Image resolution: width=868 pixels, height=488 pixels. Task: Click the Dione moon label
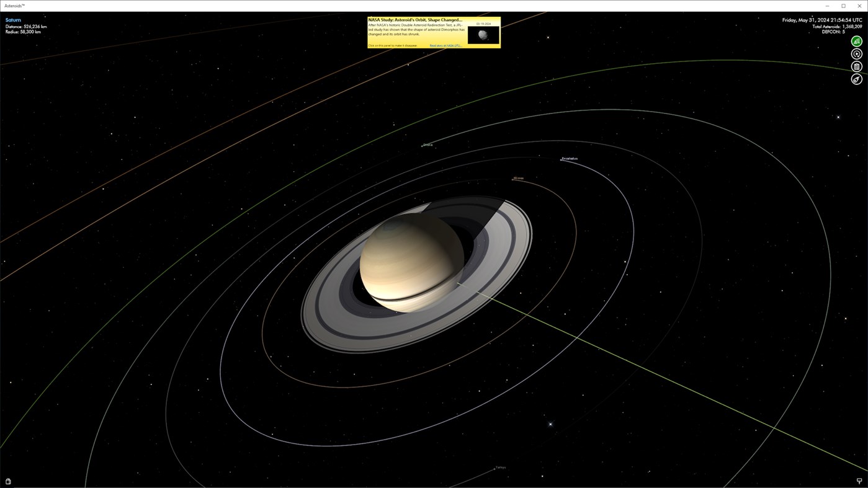pos(428,144)
